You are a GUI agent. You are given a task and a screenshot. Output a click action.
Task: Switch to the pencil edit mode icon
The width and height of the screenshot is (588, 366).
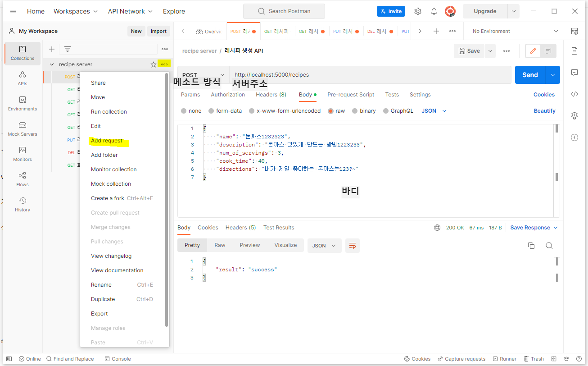pyautogui.click(x=533, y=51)
